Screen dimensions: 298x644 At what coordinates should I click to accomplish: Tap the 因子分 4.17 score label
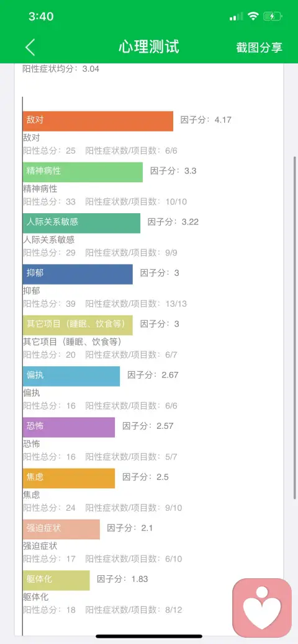coord(205,120)
